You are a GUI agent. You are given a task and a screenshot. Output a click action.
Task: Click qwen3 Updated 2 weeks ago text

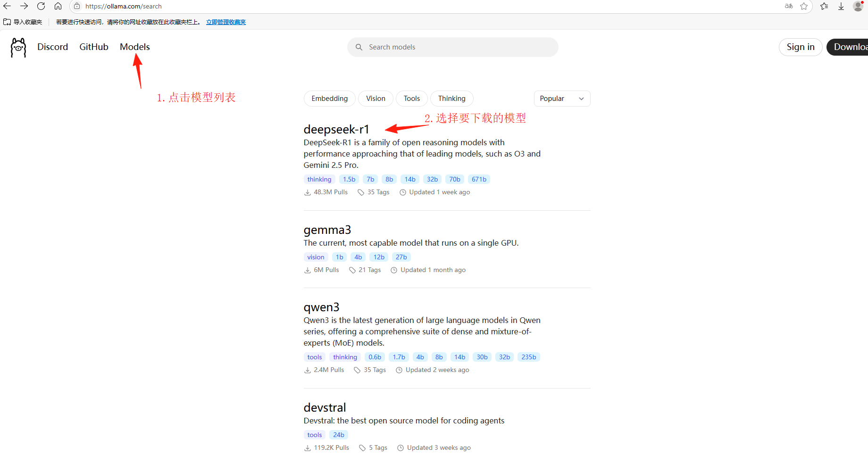pos(437,370)
